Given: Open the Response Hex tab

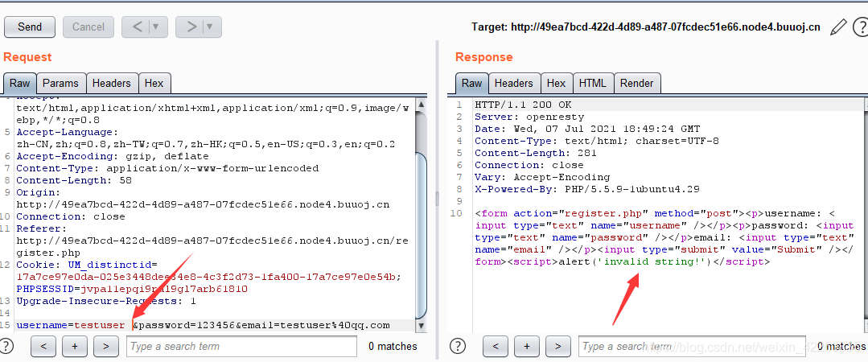Looking at the screenshot, I should coord(556,83).
